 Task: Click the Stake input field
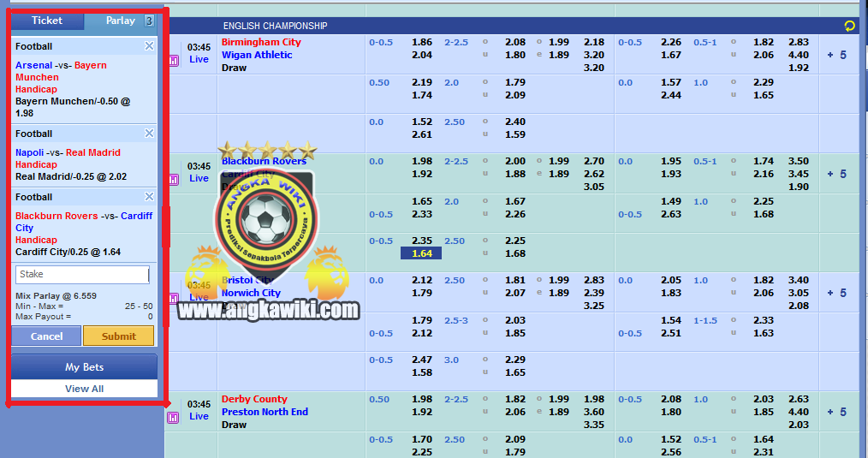82,274
